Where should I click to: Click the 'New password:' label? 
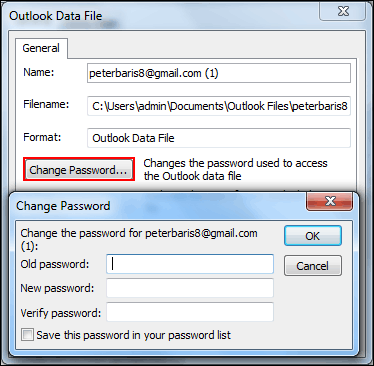click(57, 288)
